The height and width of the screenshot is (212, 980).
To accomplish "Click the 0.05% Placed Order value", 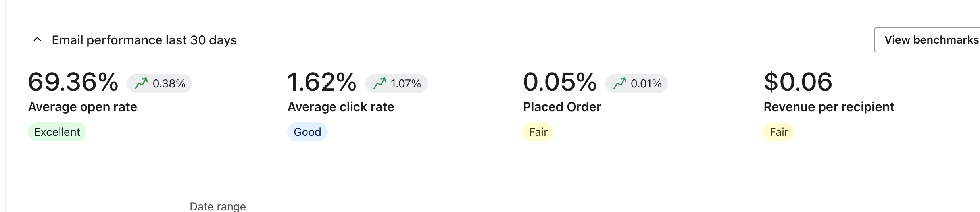I will tap(559, 82).
